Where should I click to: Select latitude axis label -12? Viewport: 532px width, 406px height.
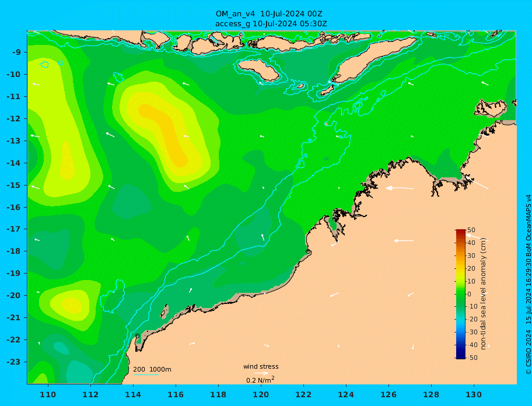[14, 119]
